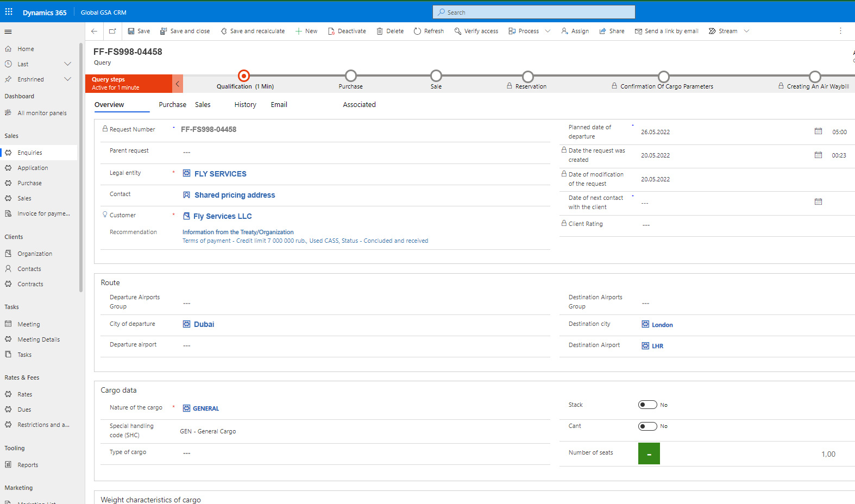This screenshot has height=504, width=855.
Task: Click the green Number of seats box
Action: click(x=649, y=453)
